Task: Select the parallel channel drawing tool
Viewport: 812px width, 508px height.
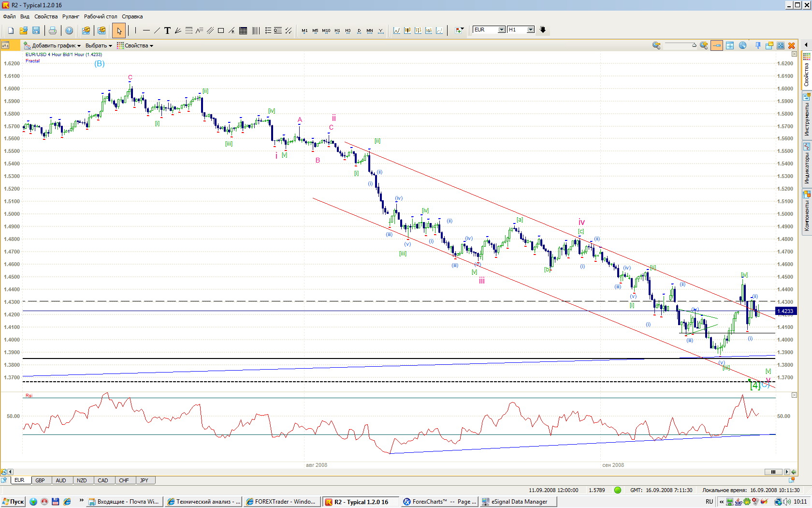Action: point(210,30)
